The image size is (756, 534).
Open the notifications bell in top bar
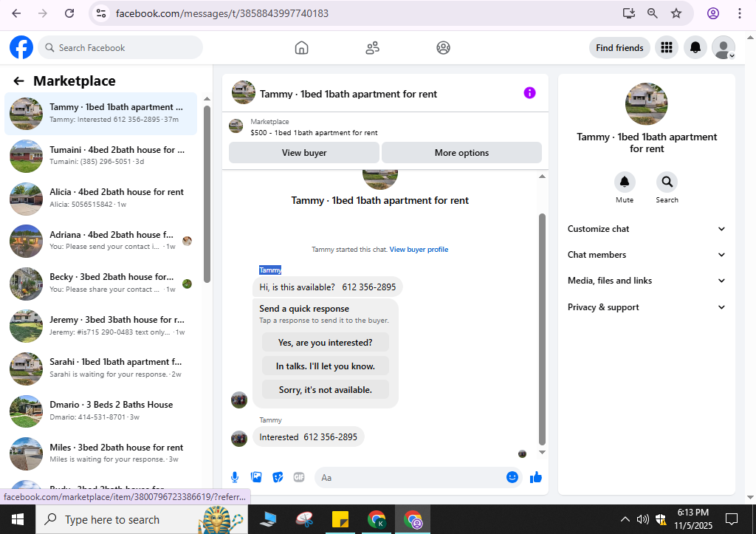695,47
